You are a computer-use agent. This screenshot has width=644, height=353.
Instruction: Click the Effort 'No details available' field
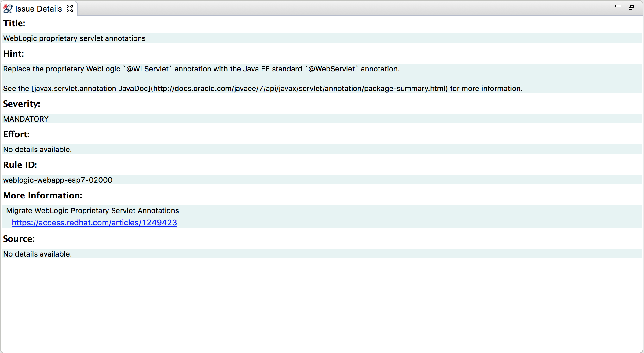(37, 149)
